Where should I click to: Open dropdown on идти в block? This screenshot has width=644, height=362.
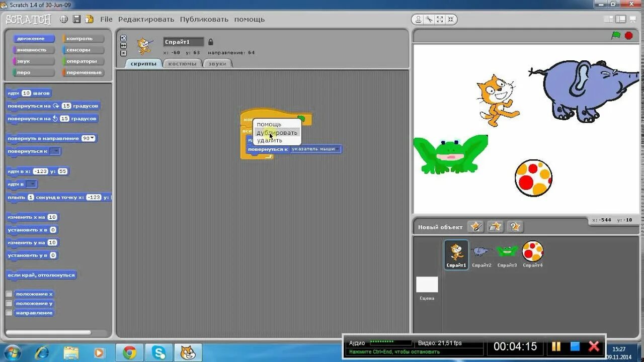(31, 184)
